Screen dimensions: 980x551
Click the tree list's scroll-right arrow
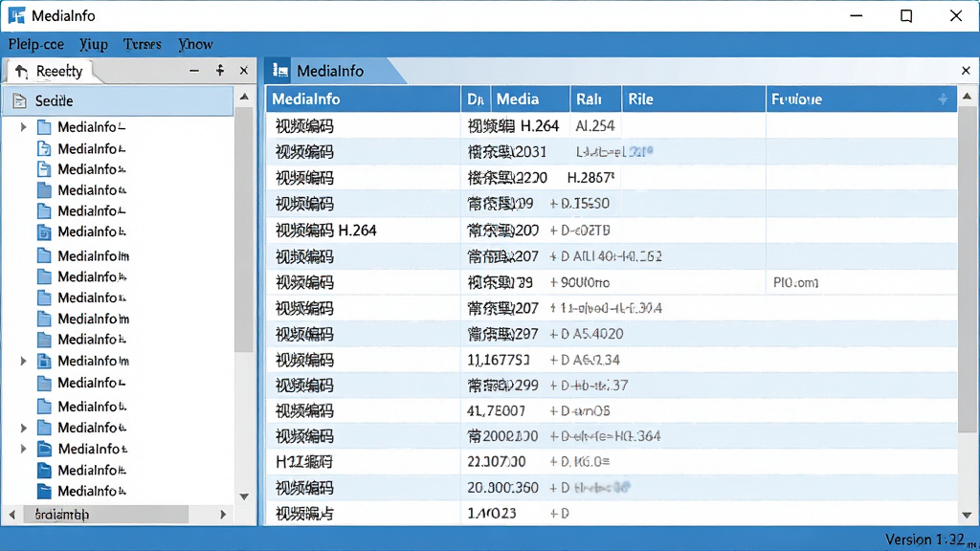[x=223, y=515]
